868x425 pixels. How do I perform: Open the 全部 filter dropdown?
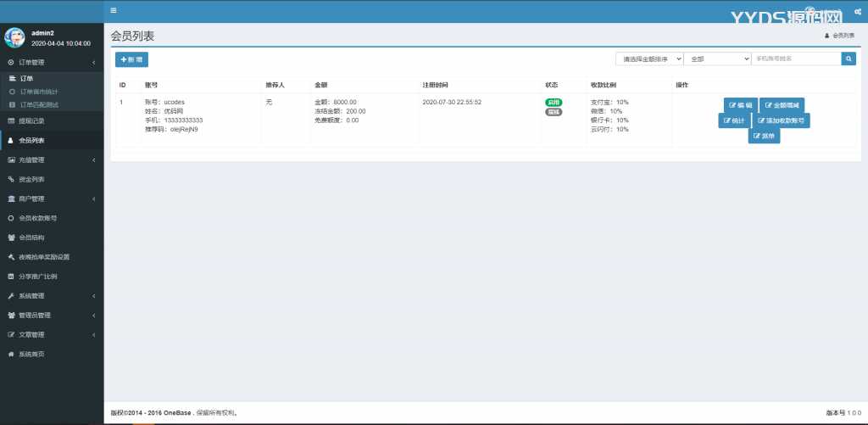click(717, 59)
